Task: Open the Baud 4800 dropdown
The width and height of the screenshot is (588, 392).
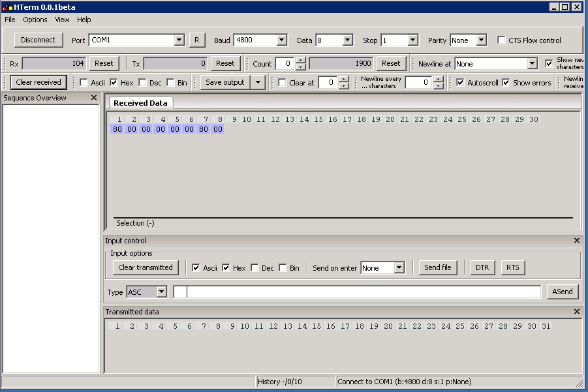Action: tap(282, 40)
